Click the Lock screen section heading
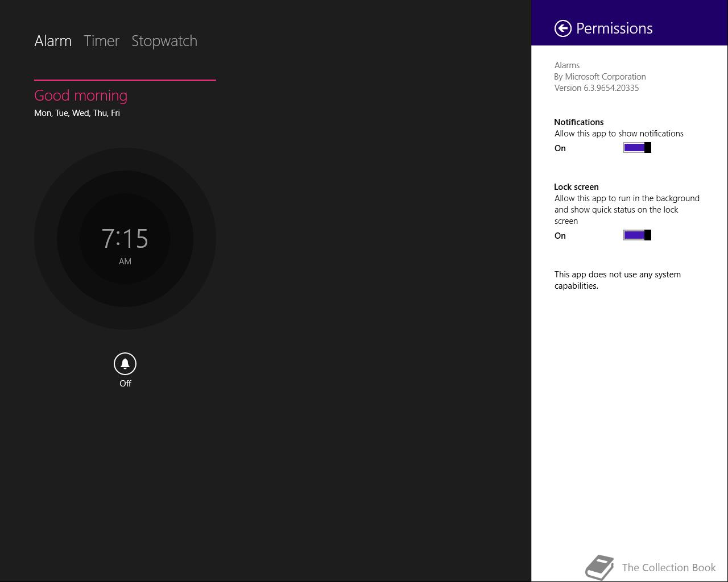This screenshot has height=582, width=728. (x=576, y=187)
